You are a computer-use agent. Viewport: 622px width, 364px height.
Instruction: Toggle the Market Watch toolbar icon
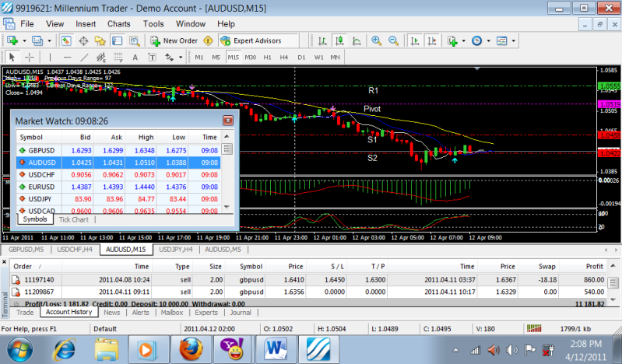[66, 40]
